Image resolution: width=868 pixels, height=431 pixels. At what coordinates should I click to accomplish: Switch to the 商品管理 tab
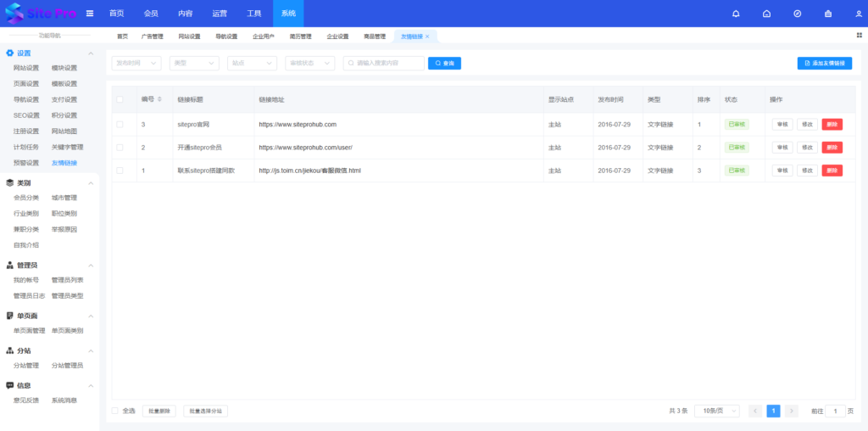[375, 36]
